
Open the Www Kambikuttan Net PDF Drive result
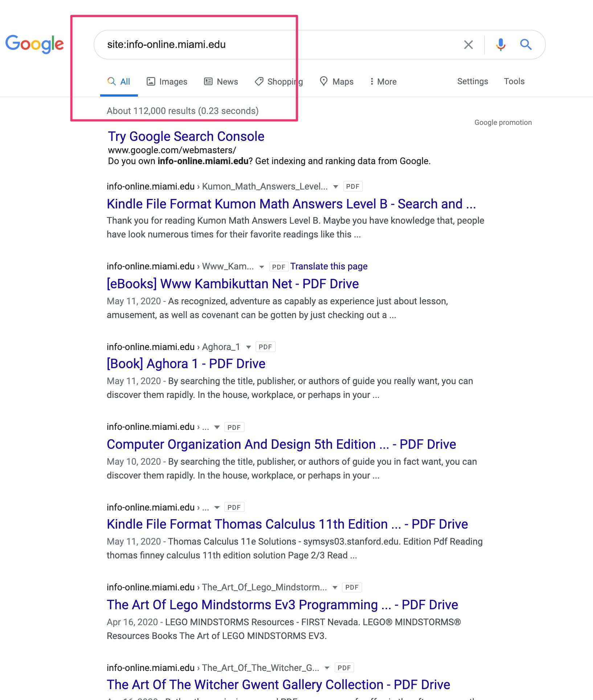click(x=233, y=284)
